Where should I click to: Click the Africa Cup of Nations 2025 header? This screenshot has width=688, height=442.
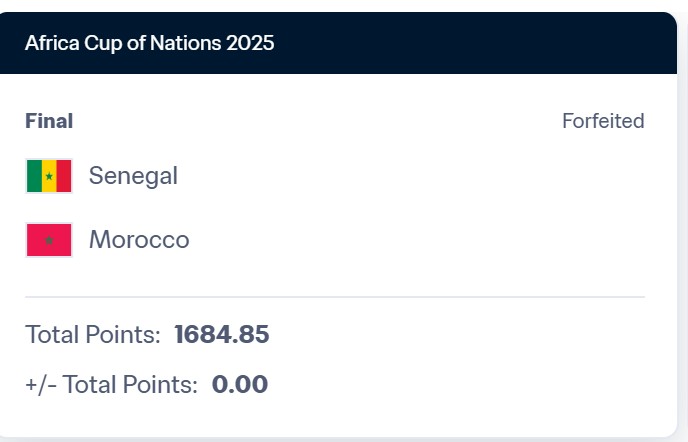pyautogui.click(x=150, y=43)
